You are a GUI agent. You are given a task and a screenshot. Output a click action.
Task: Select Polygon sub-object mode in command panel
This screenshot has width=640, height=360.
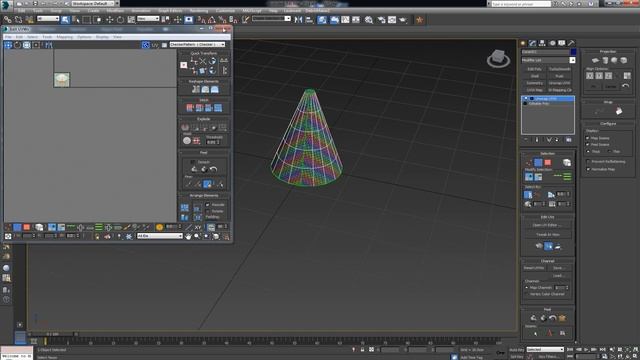point(548,163)
